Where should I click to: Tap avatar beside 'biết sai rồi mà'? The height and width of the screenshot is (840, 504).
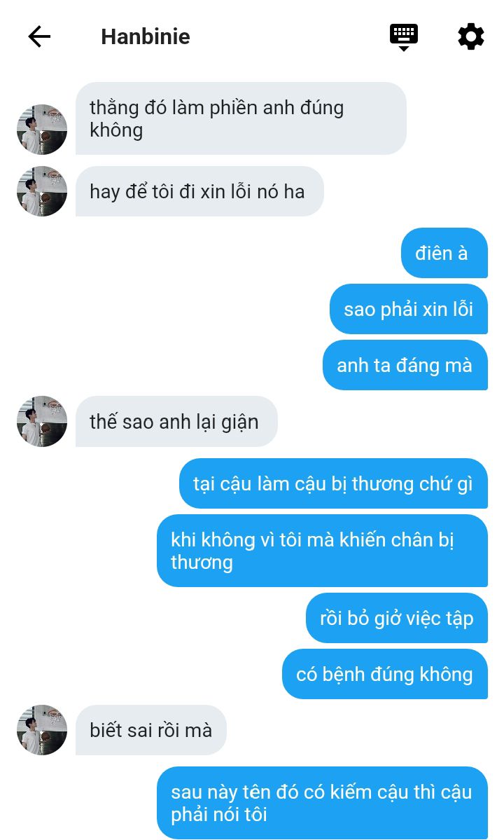click(42, 730)
